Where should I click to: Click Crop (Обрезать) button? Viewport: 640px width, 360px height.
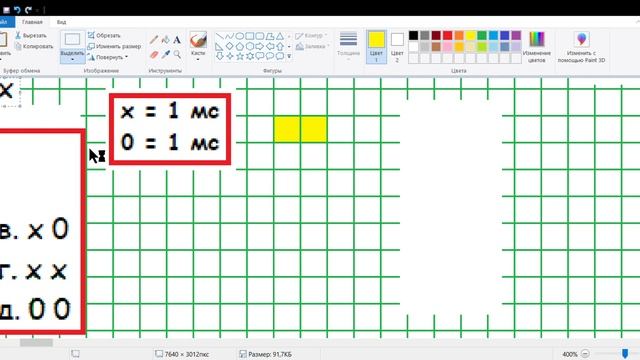point(104,36)
